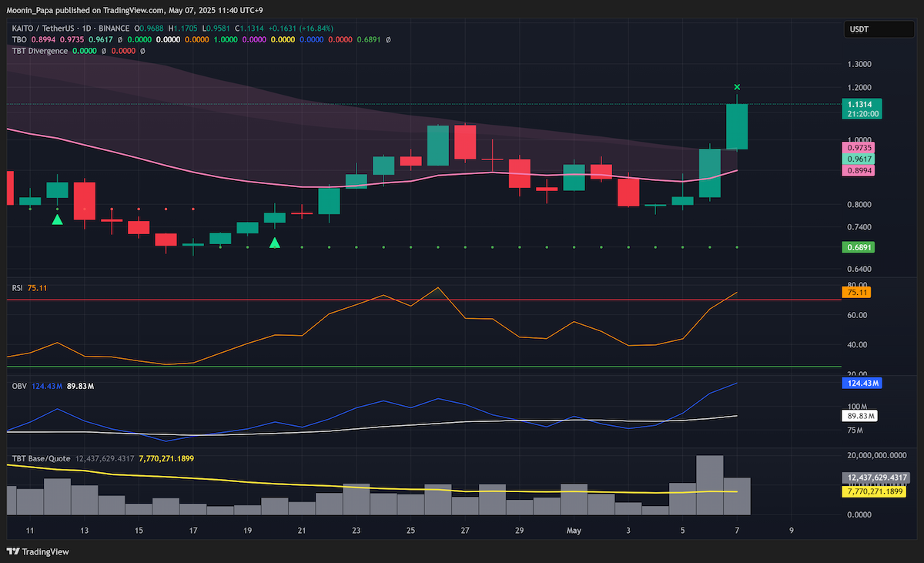Viewport: 924px width, 563px height.
Task: Select the OBV pane title
Action: tap(18, 386)
